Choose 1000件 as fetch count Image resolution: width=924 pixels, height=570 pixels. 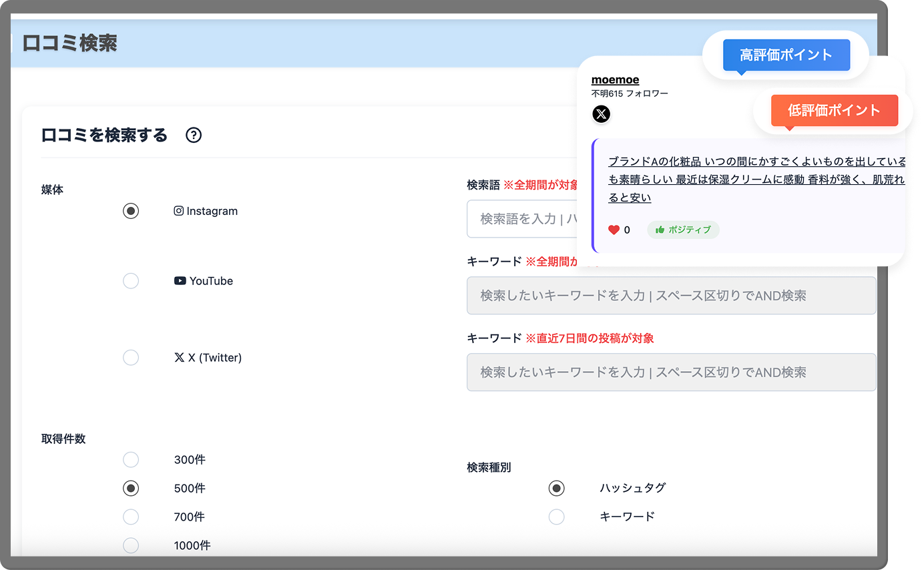tap(131, 545)
